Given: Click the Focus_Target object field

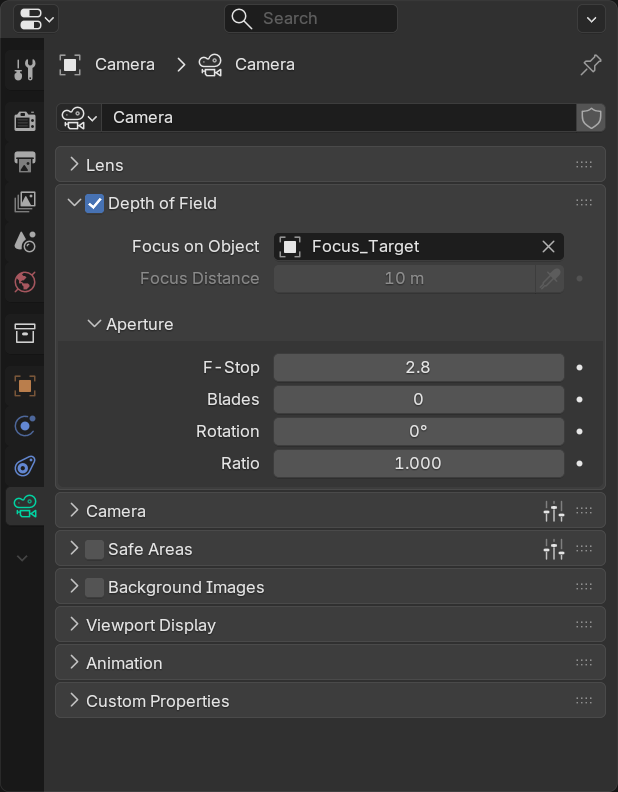Looking at the screenshot, I should [407, 246].
